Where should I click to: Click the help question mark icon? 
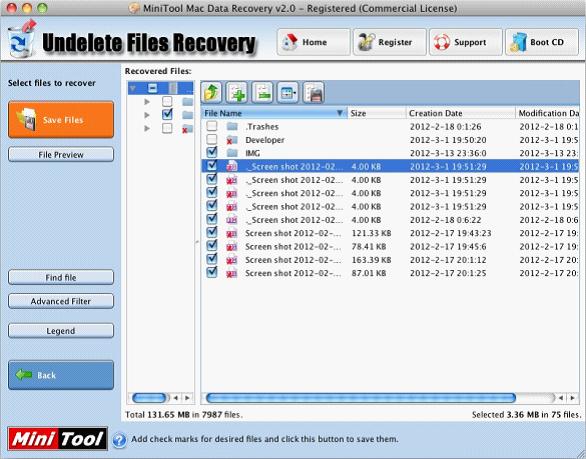tap(119, 440)
